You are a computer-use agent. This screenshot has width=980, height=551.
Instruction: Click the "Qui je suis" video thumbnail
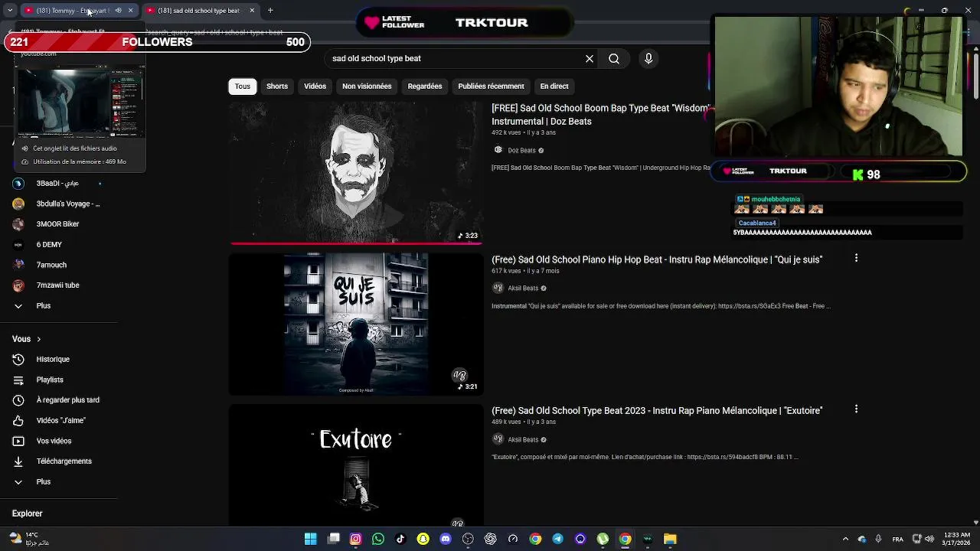click(356, 324)
